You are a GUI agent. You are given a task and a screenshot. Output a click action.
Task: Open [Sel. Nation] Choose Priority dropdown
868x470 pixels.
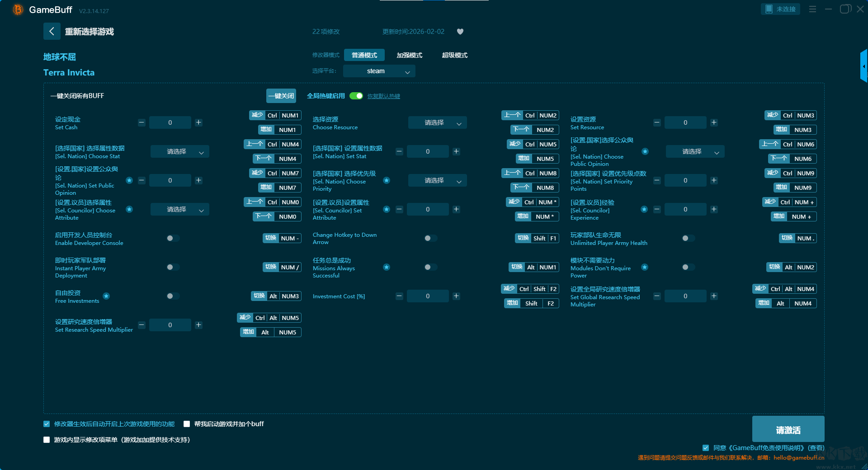(438, 180)
